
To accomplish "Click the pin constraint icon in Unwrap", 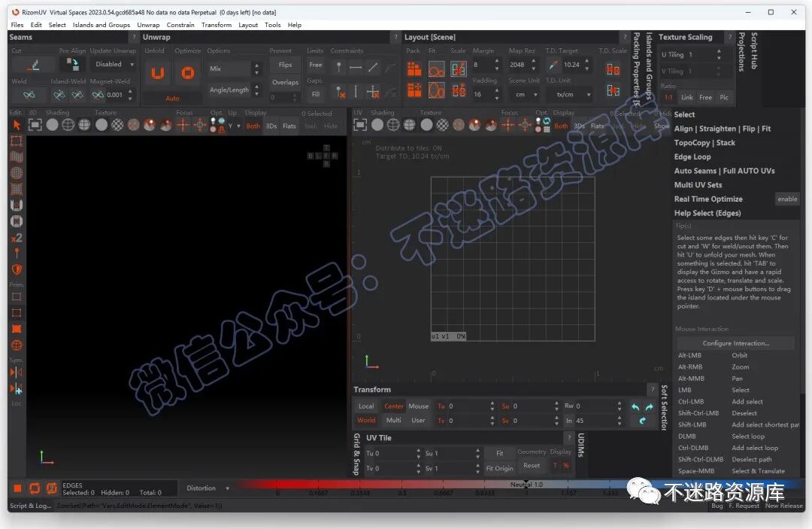I will [x=338, y=67].
